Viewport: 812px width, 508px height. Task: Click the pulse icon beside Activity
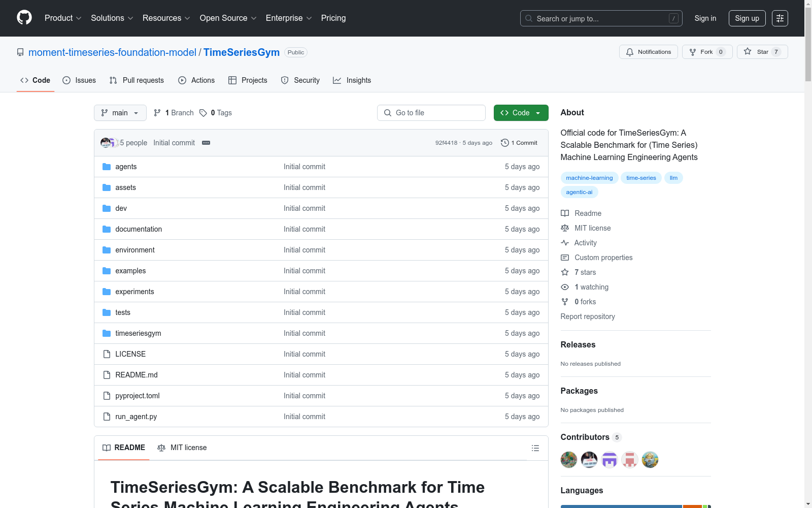click(565, 243)
